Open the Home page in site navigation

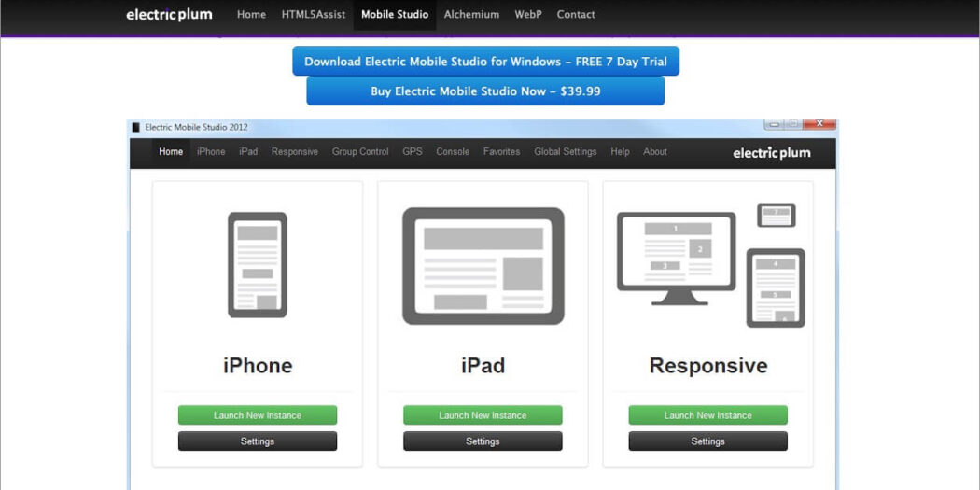(x=251, y=14)
